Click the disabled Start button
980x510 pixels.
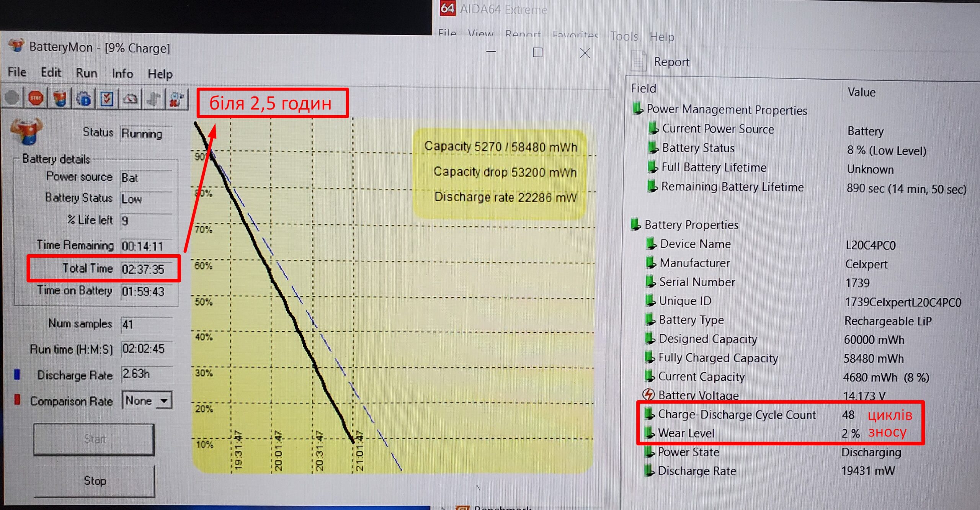94,439
